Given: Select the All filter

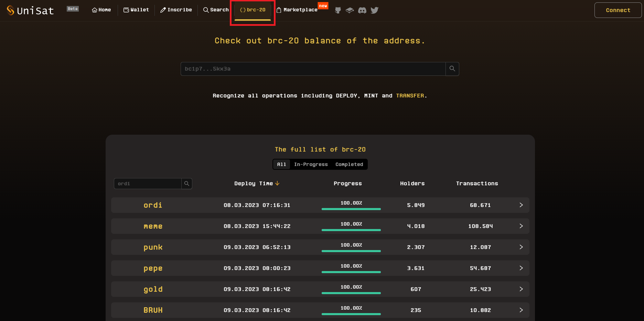Looking at the screenshot, I should point(282,164).
